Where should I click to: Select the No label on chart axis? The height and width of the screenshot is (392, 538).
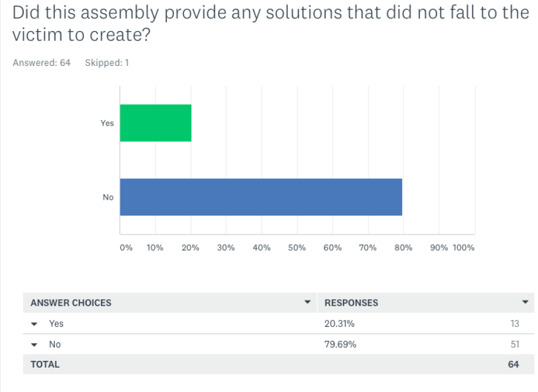[x=108, y=197]
